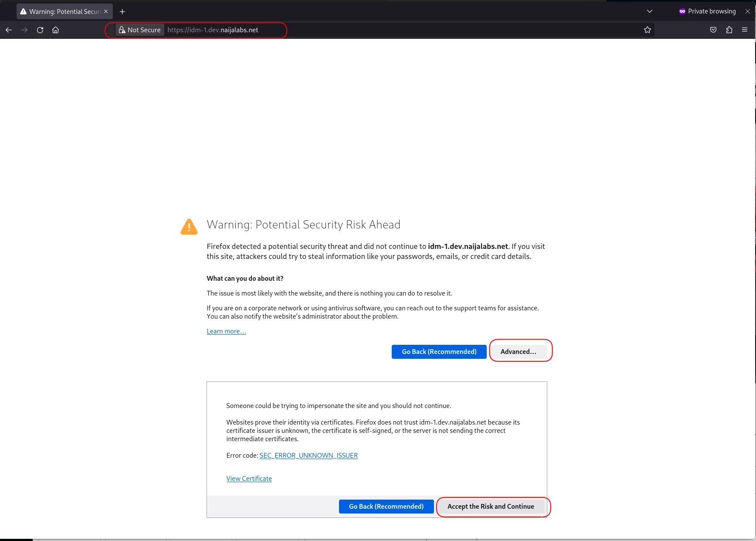Click upper Go Back (Recommended) button
Viewport: 756px width, 541px height.
(x=439, y=352)
